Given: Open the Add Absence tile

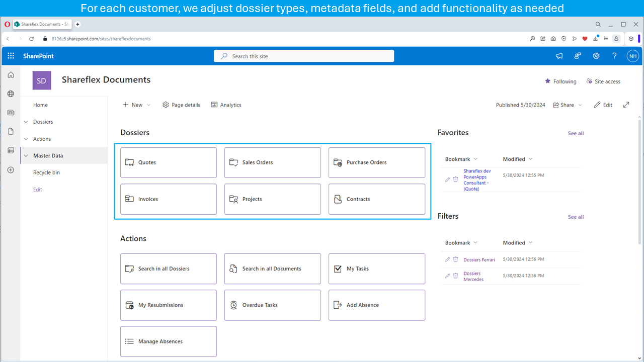Looking at the screenshot, I should (377, 305).
